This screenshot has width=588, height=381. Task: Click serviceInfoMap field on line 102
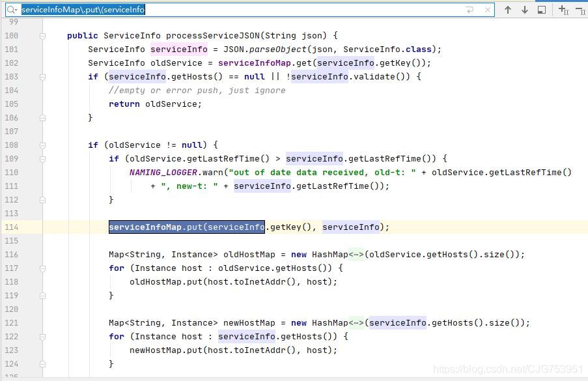[x=254, y=63]
